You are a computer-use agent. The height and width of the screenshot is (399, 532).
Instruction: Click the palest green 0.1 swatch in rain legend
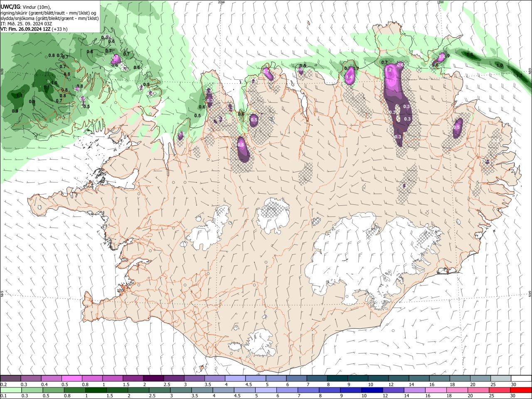11,390
